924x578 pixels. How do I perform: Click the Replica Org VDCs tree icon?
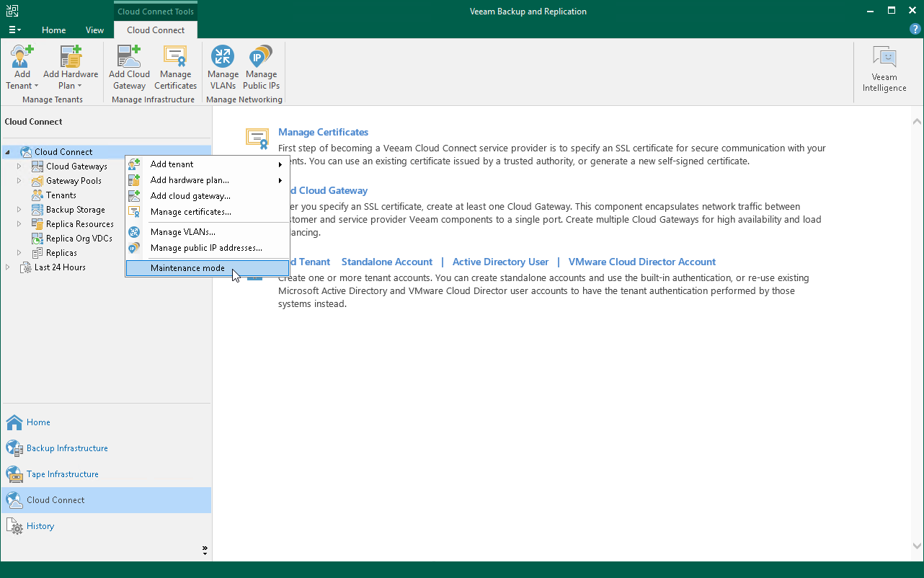point(37,239)
